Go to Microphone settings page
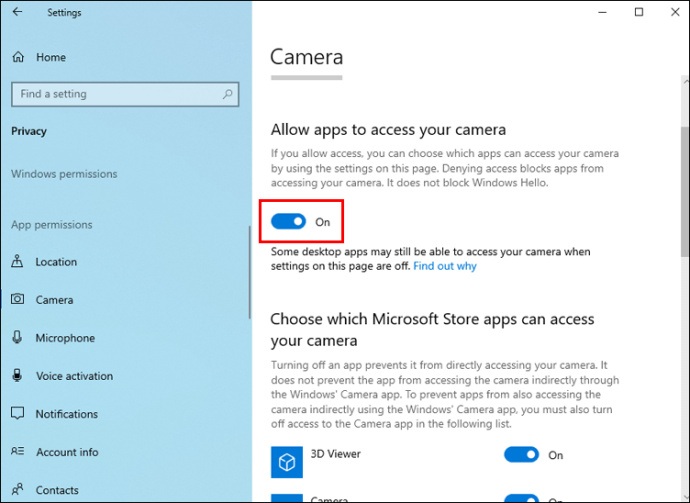The width and height of the screenshot is (690, 503). point(125,338)
